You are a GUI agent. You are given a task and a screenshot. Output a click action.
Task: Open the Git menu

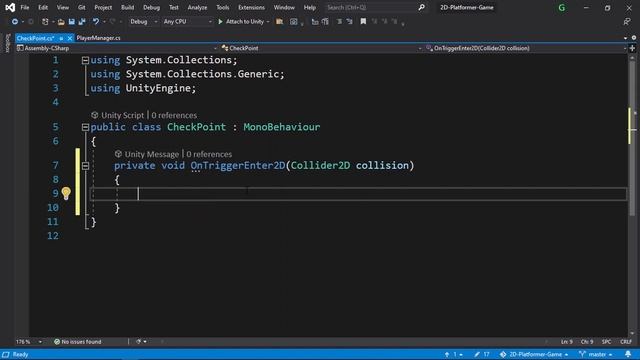(x=82, y=7)
